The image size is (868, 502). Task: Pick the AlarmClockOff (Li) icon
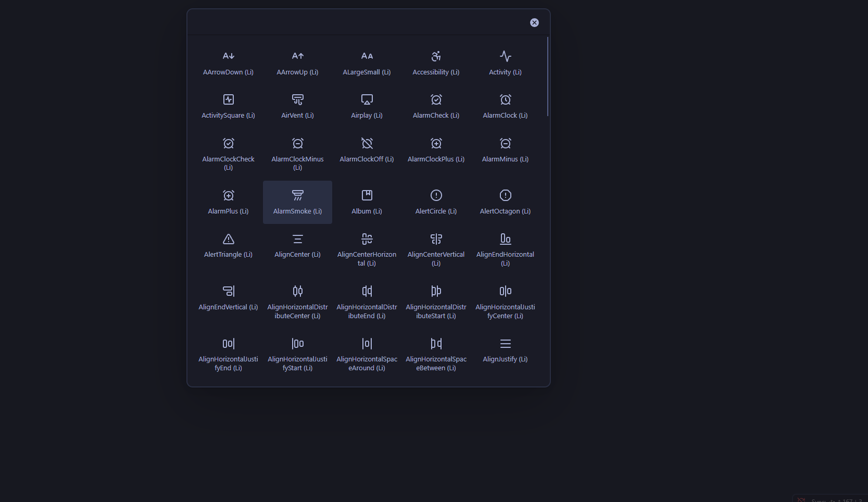(x=367, y=143)
